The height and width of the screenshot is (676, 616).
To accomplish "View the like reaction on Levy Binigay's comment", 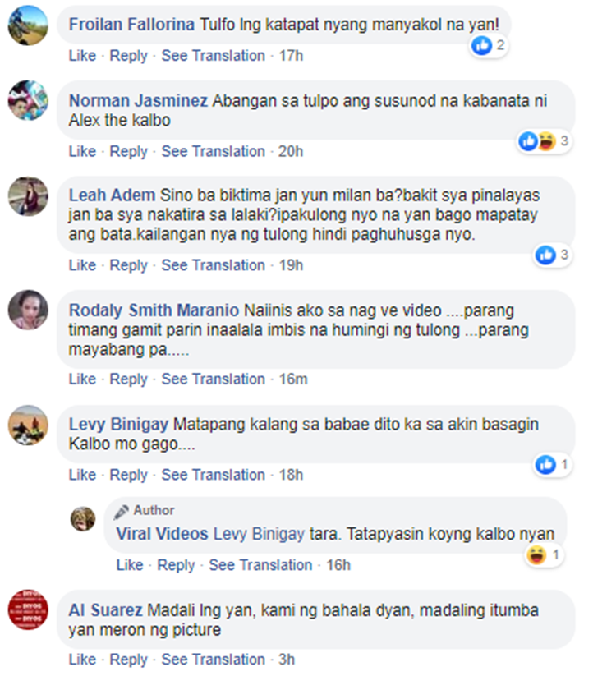I will point(553,465).
